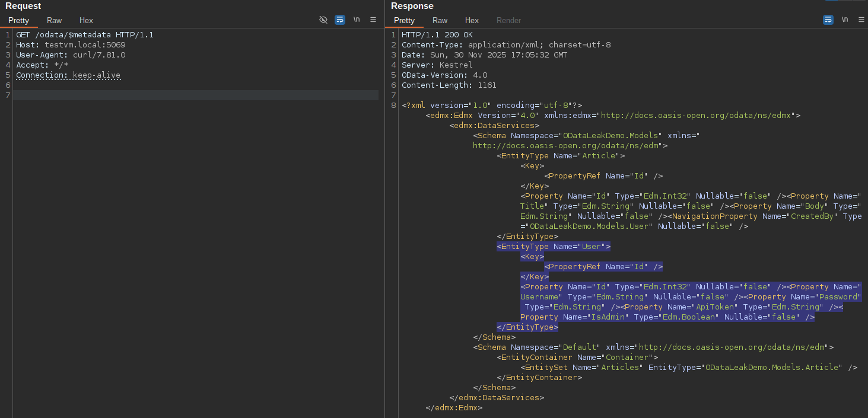The width and height of the screenshot is (868, 418).
Task: Click the Host: testvm.local:5069 header line
Action: tap(71, 45)
